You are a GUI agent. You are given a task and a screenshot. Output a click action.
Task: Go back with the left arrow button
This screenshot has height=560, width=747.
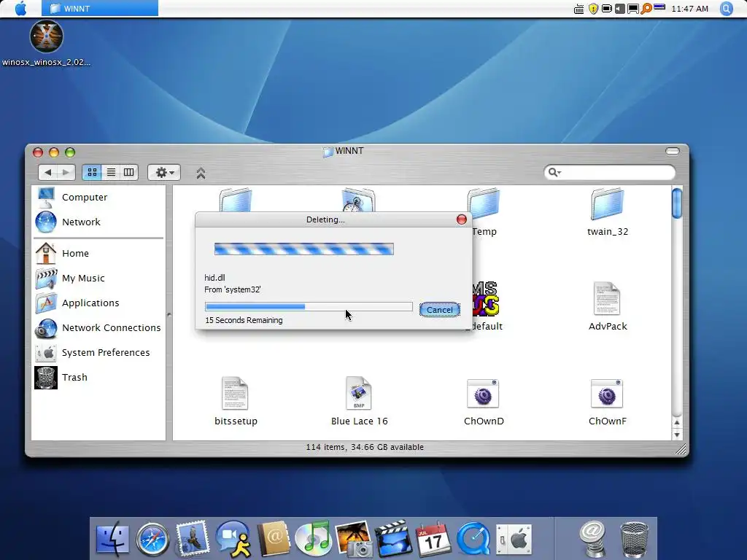tap(47, 172)
